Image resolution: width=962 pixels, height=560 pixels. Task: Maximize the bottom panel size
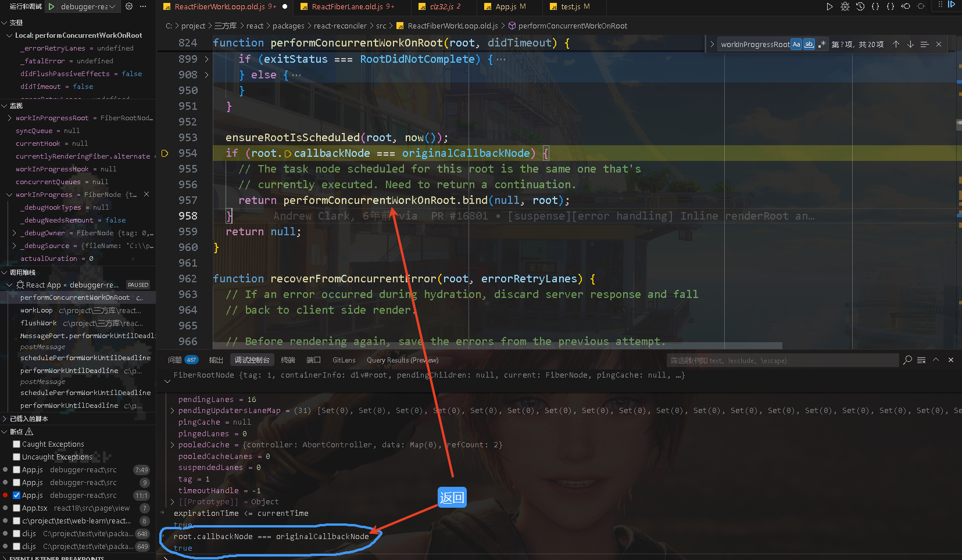tap(936, 360)
